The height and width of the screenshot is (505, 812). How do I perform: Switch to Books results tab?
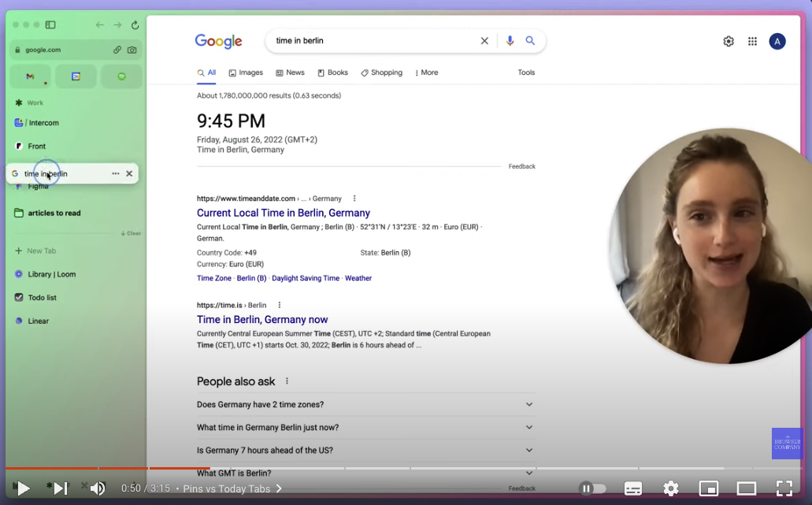[x=332, y=72]
